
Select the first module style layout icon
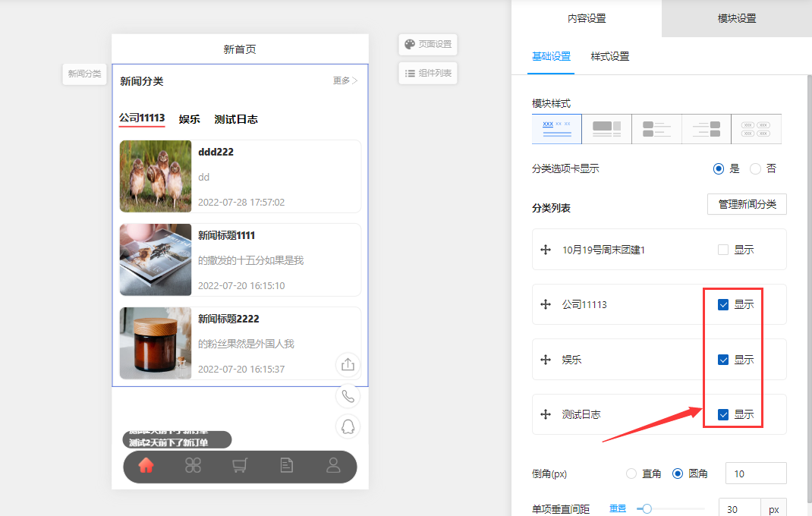click(557, 128)
